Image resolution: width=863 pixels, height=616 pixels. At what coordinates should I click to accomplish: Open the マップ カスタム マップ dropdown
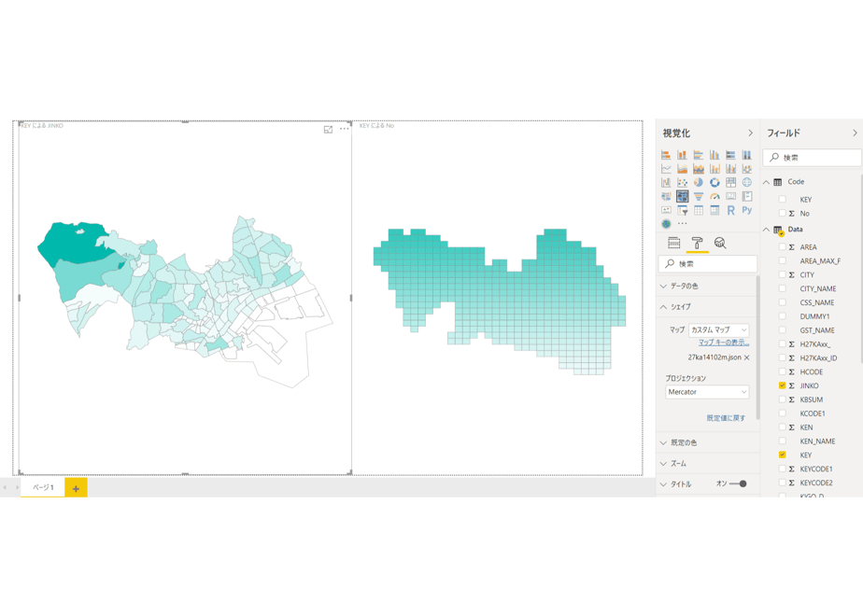(x=719, y=330)
